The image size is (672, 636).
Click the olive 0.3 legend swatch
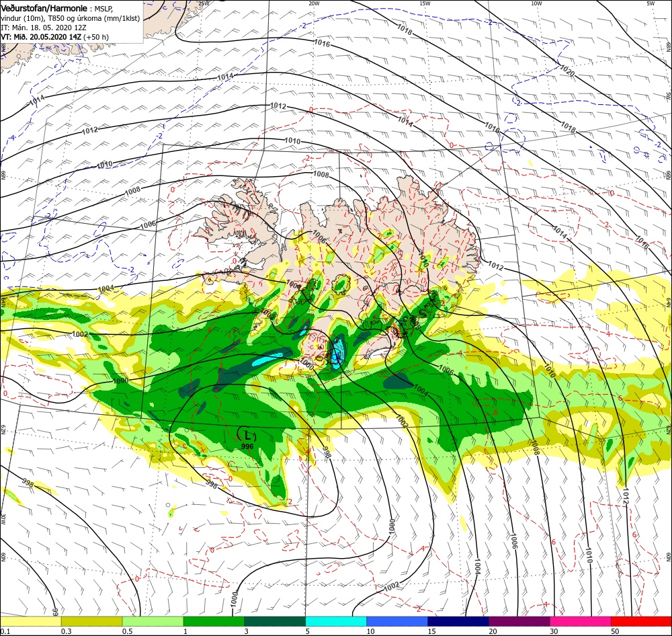click(x=91, y=621)
